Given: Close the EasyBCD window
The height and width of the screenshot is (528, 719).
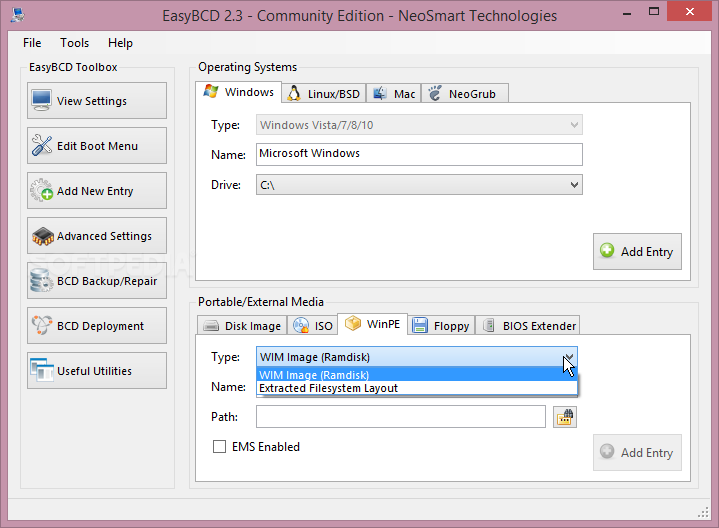Looking at the screenshot, I should [x=690, y=12].
